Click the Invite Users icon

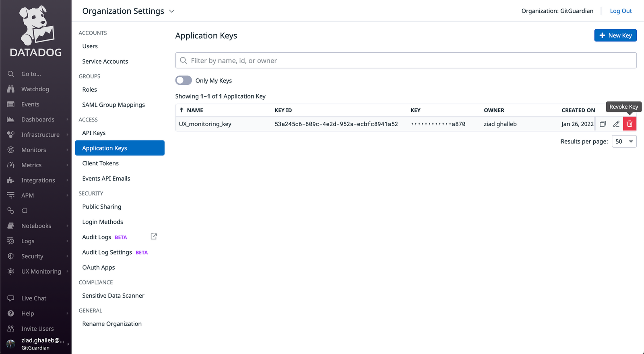(11, 329)
